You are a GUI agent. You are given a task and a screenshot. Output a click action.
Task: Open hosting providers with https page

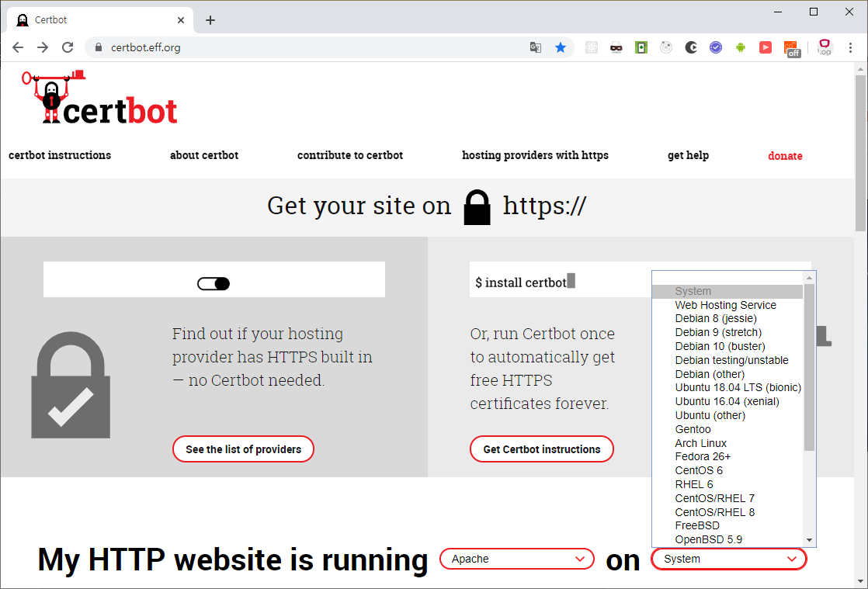point(535,155)
